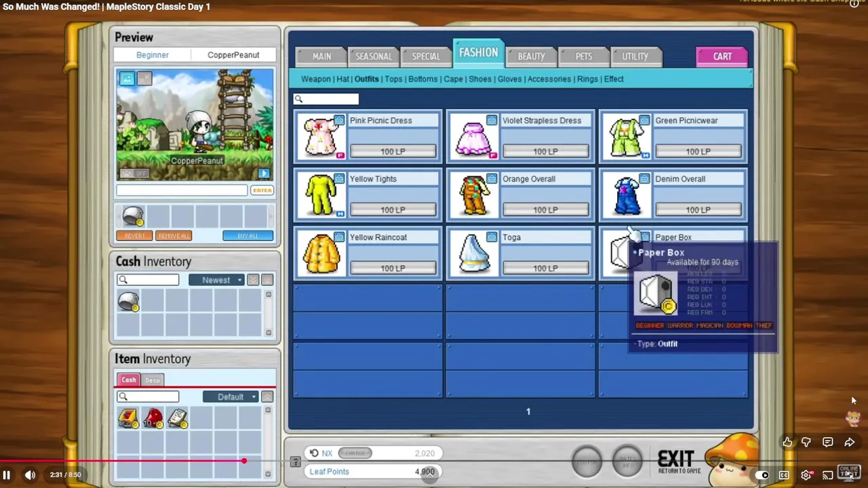Buy Toga for 100 LP
This screenshot has height=488, width=868.
545,268
